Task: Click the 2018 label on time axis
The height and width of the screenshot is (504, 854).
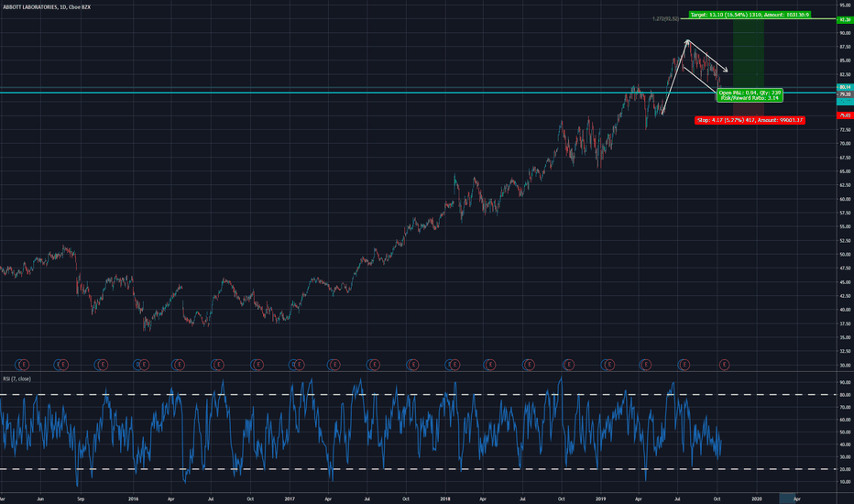Action: pos(445,499)
